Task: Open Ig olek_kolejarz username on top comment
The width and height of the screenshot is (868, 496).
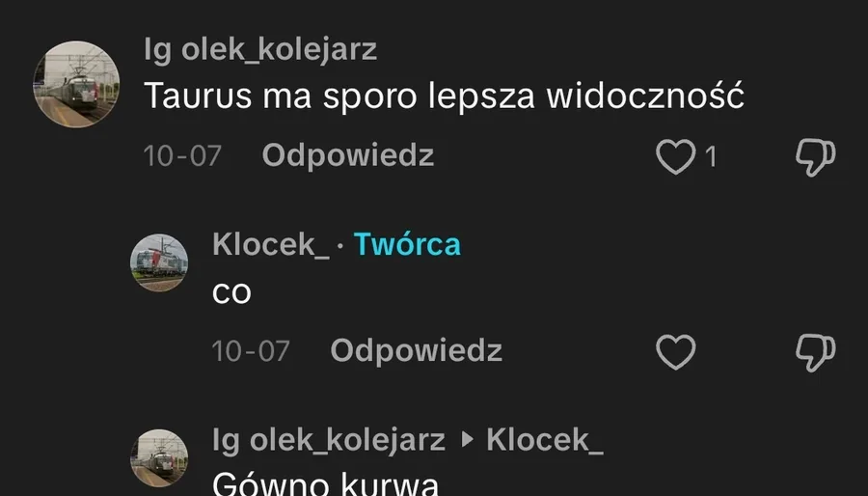Action: coord(260,50)
